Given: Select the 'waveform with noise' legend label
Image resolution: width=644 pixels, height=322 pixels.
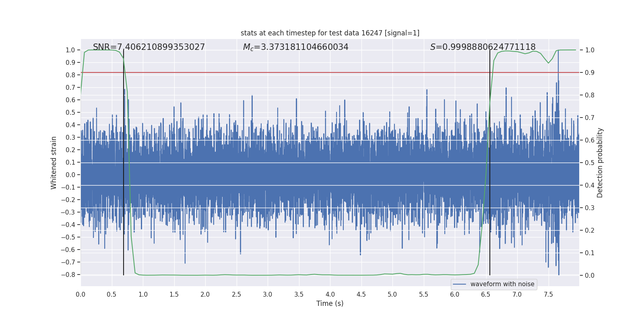Looking at the screenshot, I should click(502, 284).
